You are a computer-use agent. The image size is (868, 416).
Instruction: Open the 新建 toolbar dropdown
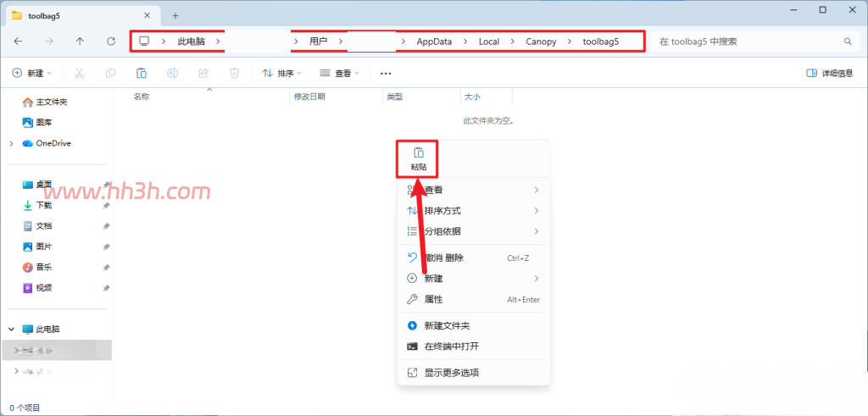tap(32, 73)
